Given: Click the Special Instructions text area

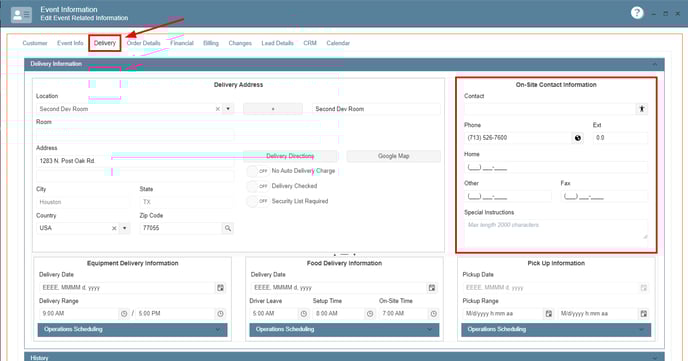Looking at the screenshot, I should point(556,229).
